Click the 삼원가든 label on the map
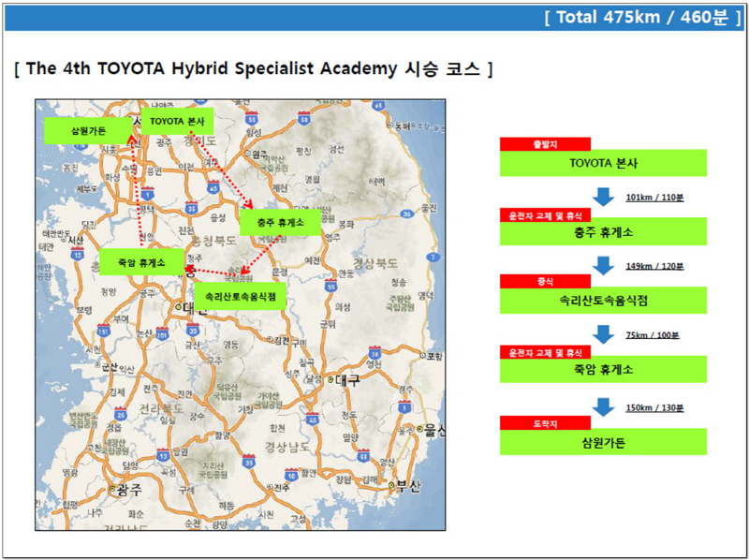The height and width of the screenshot is (560, 749). [88, 130]
